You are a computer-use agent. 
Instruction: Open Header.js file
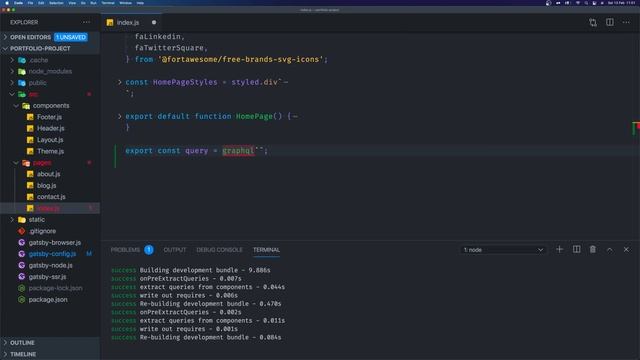click(x=51, y=129)
